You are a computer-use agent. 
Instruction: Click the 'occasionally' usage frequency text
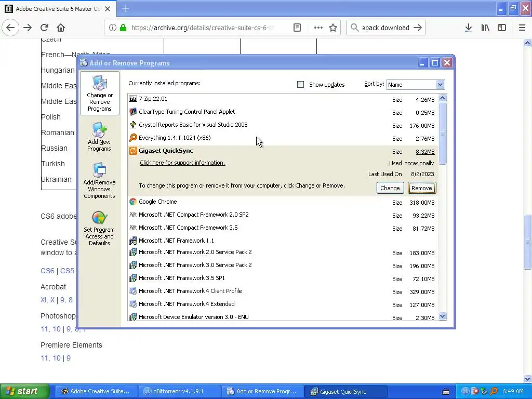click(x=419, y=163)
